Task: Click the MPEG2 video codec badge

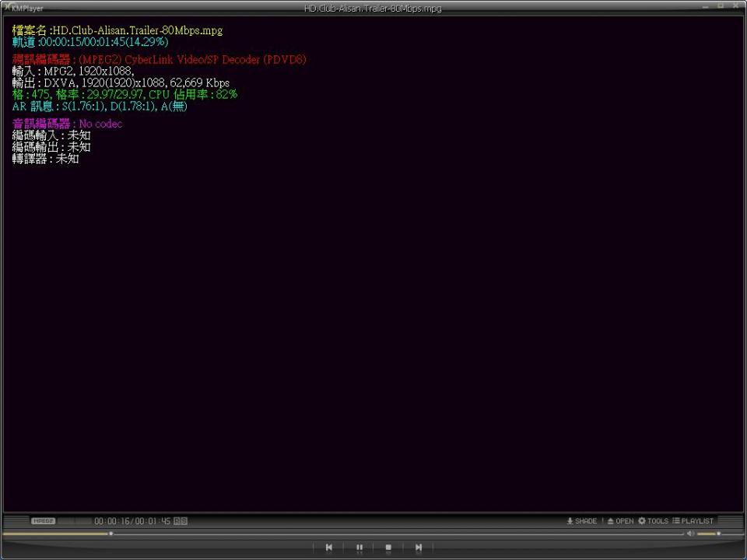Action: (x=43, y=521)
